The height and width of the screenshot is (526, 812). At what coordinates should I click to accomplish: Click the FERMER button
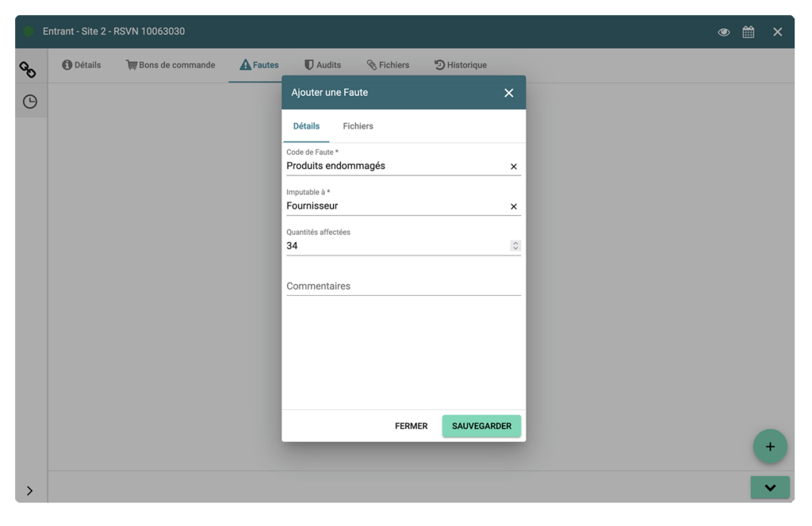[x=412, y=426]
